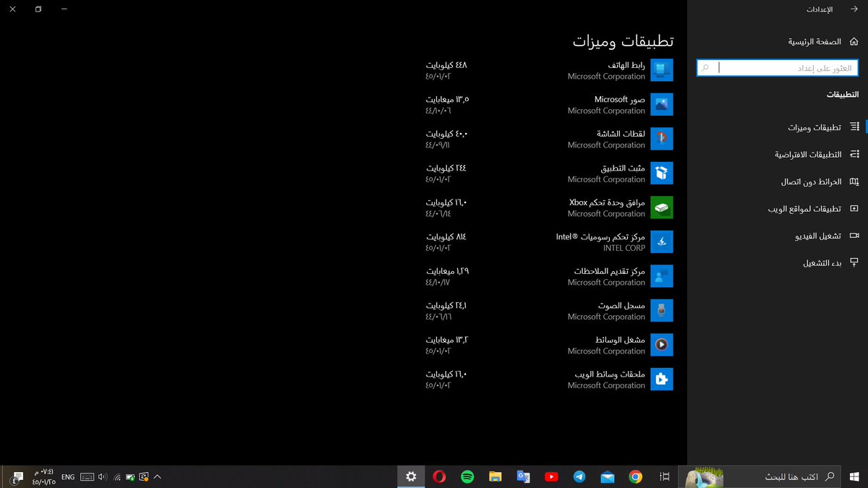
Task: Select the مركز تقديم الملاحظات app name
Action: tap(610, 271)
